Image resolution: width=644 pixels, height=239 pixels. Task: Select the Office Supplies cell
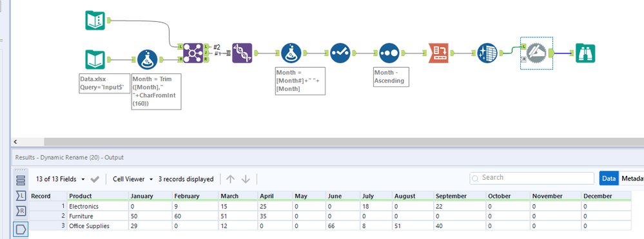click(x=98, y=226)
